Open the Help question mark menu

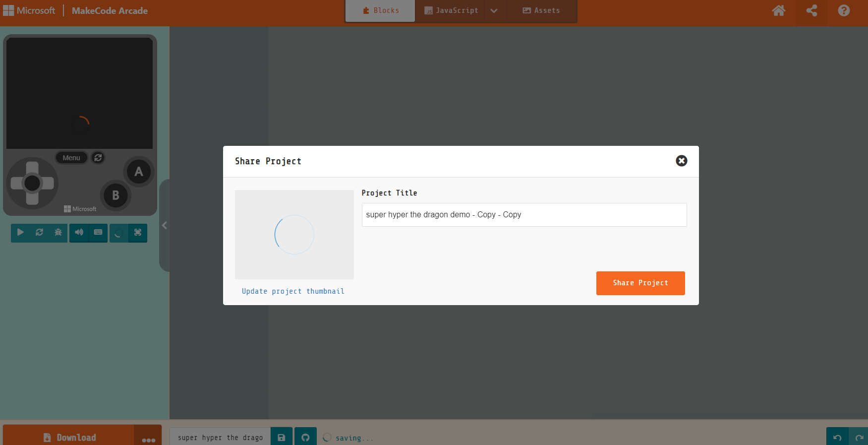(844, 11)
